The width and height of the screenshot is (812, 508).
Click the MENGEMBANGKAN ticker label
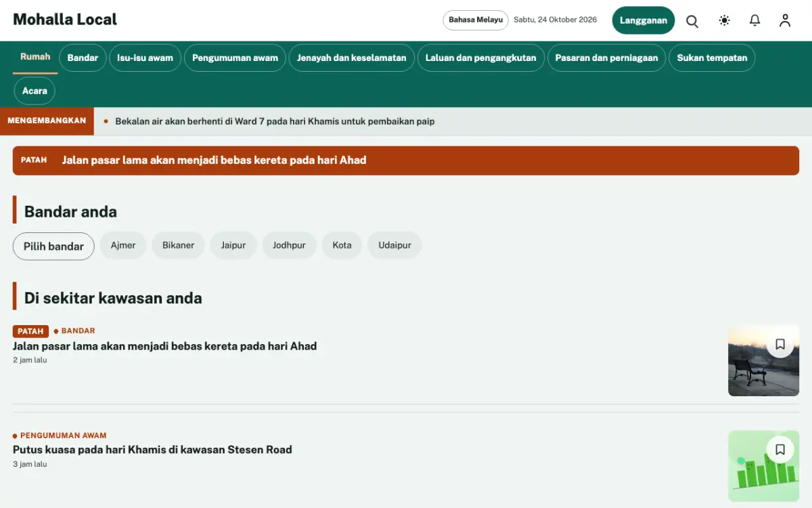pyautogui.click(x=47, y=121)
